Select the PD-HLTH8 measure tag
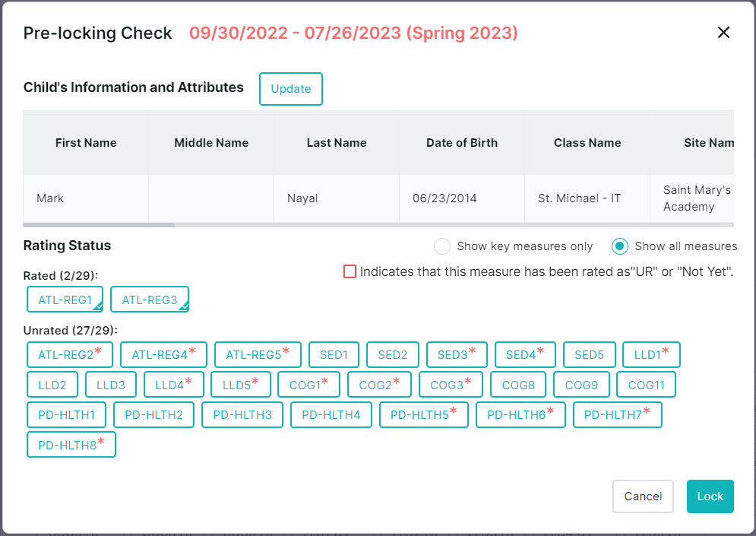 71,445
